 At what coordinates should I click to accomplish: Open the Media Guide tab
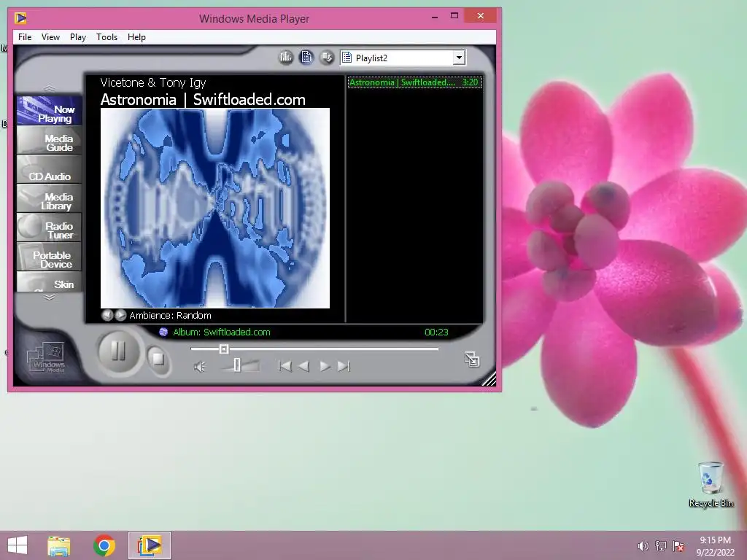tap(49, 141)
